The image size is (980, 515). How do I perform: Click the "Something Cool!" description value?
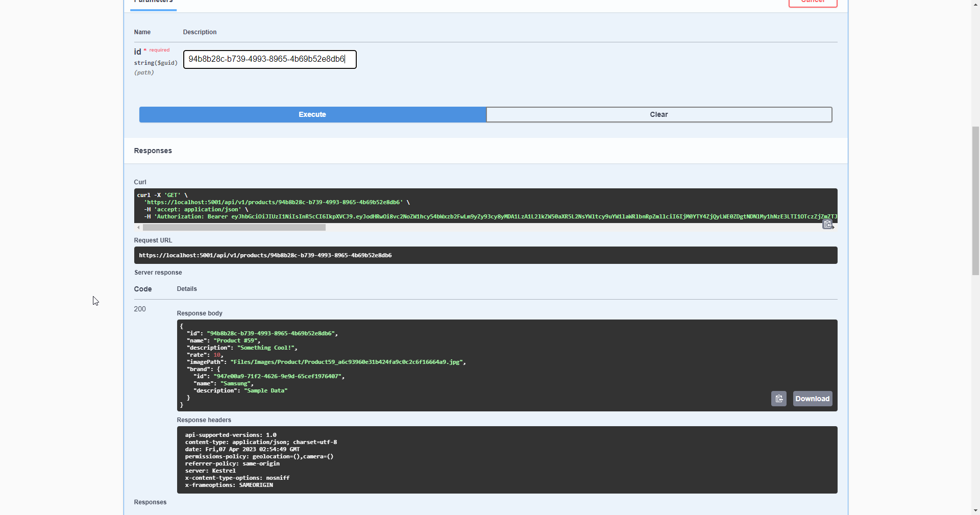266,348
